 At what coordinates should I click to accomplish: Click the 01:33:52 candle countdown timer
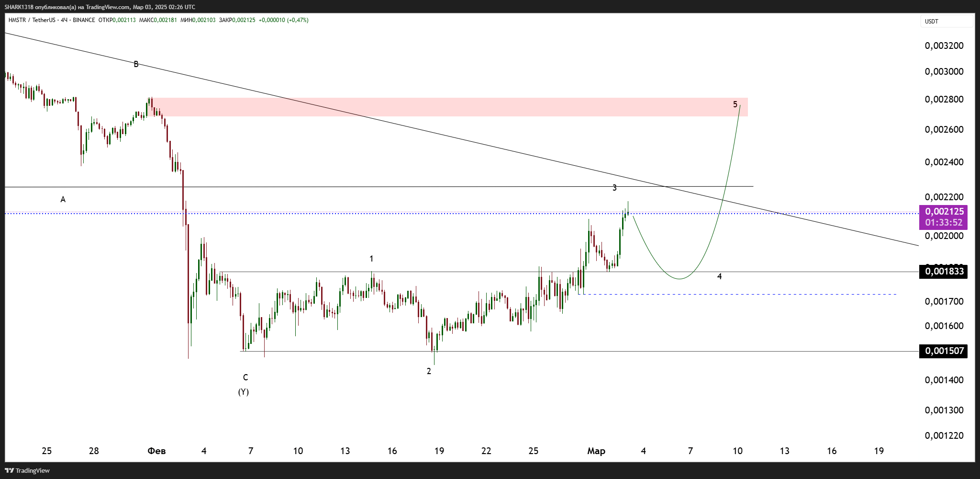click(944, 223)
